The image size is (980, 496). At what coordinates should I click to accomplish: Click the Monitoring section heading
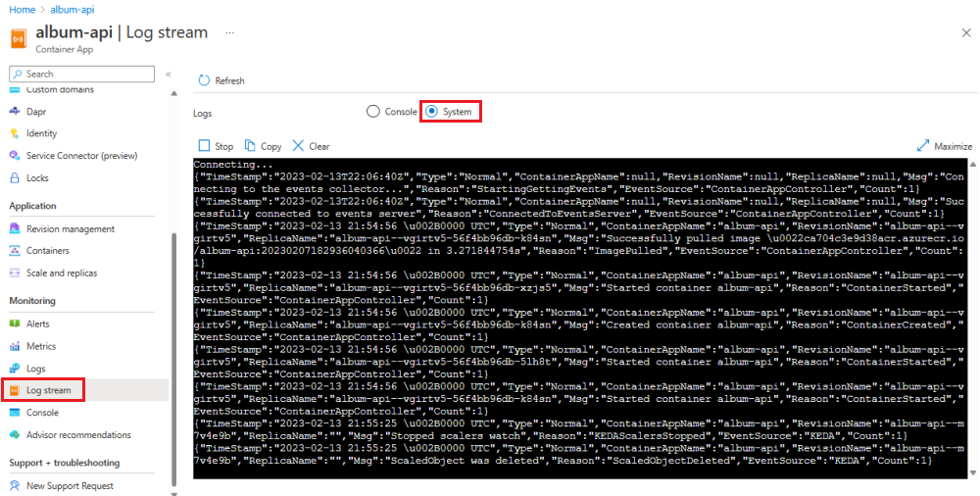point(32,301)
